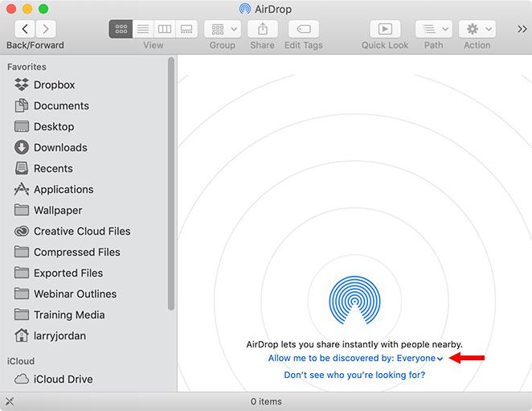Open the Compressed Files folder
The height and width of the screenshot is (411, 532).
68,252
